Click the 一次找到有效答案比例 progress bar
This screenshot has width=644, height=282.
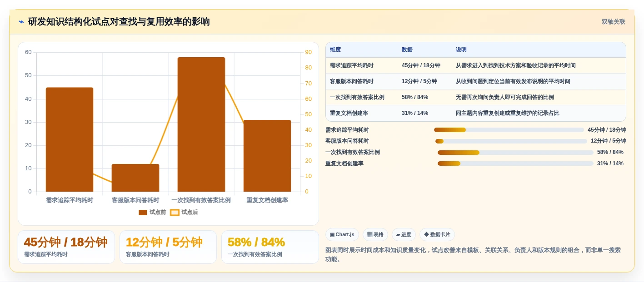click(515, 153)
